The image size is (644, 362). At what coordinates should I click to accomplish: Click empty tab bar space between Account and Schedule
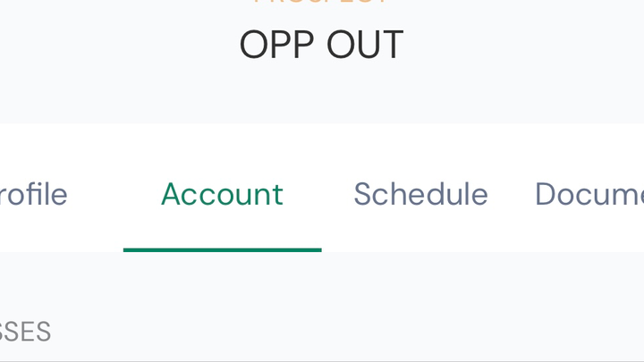[319, 194]
